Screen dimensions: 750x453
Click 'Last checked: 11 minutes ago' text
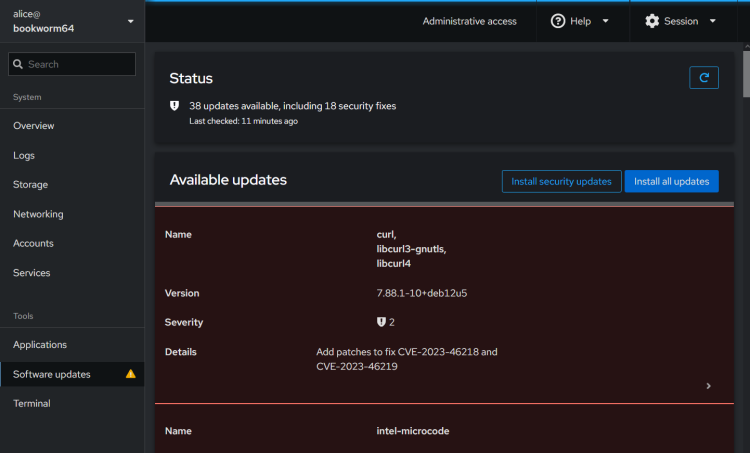tap(243, 121)
